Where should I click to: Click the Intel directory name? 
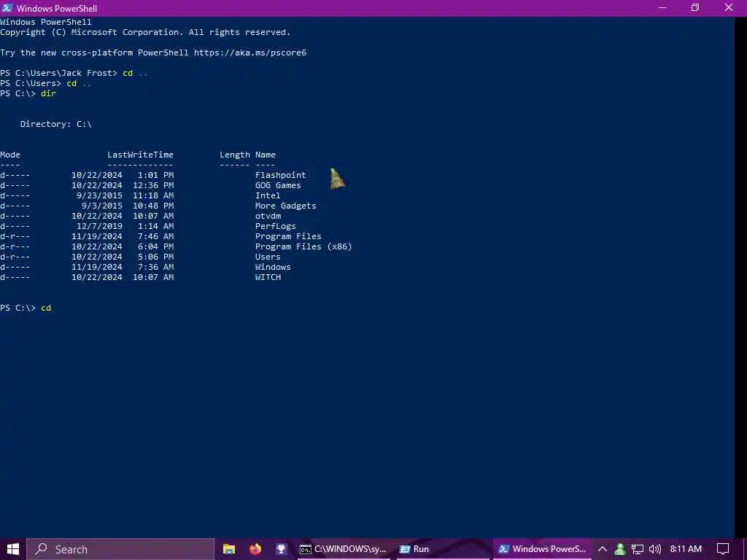[x=268, y=195]
